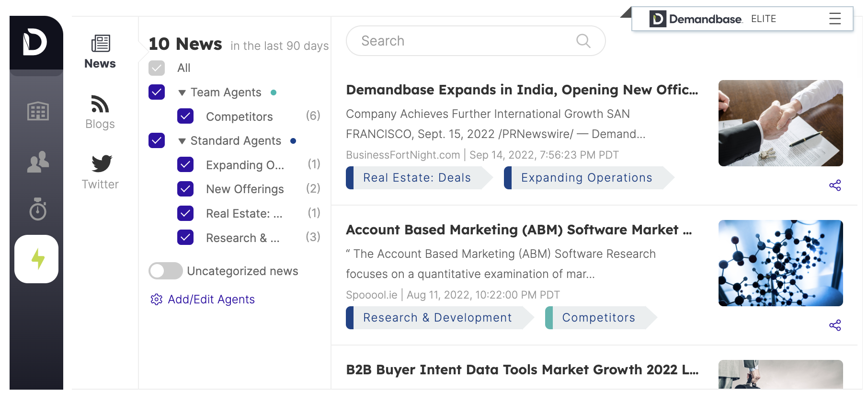The width and height of the screenshot is (868, 393).
Task: Click the Competitors tag on ABM article
Action: (x=601, y=318)
